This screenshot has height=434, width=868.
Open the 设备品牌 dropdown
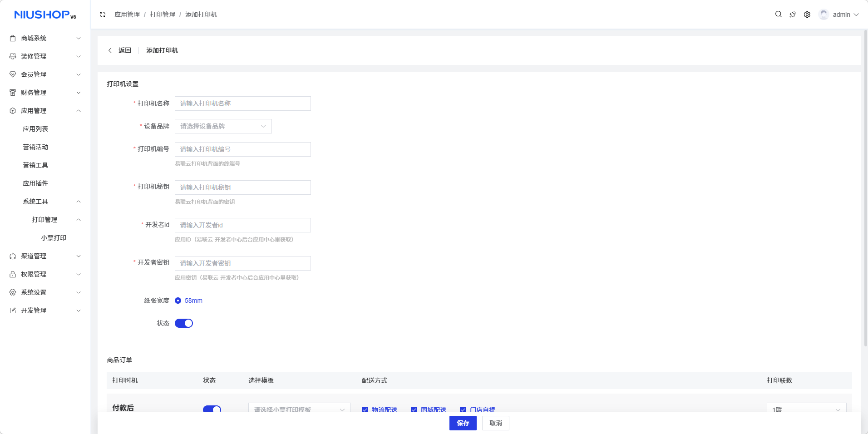click(x=223, y=126)
